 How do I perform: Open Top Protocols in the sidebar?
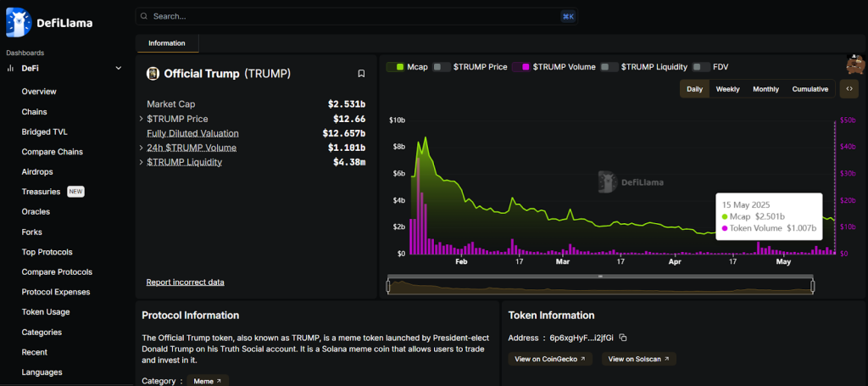[x=47, y=252]
